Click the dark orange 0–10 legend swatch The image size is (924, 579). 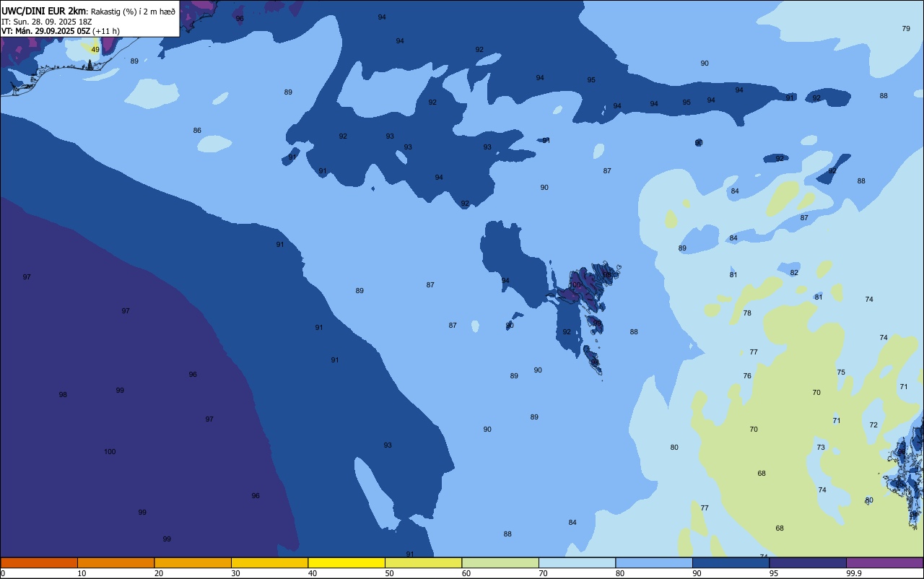point(39,562)
